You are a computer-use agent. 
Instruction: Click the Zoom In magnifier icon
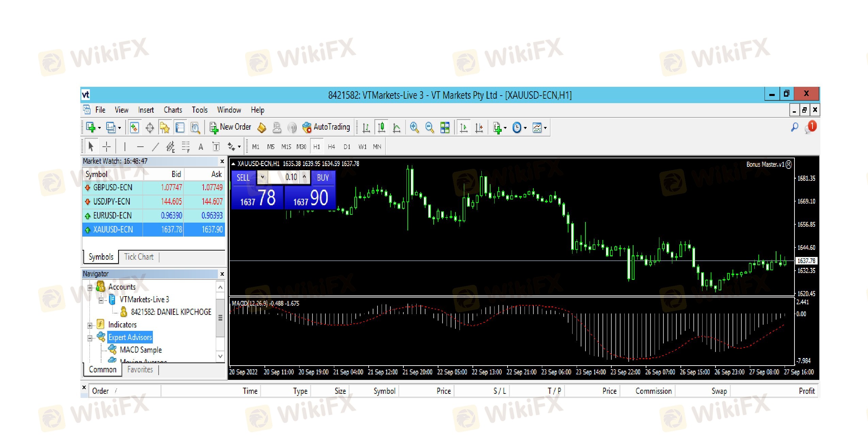[x=414, y=128]
